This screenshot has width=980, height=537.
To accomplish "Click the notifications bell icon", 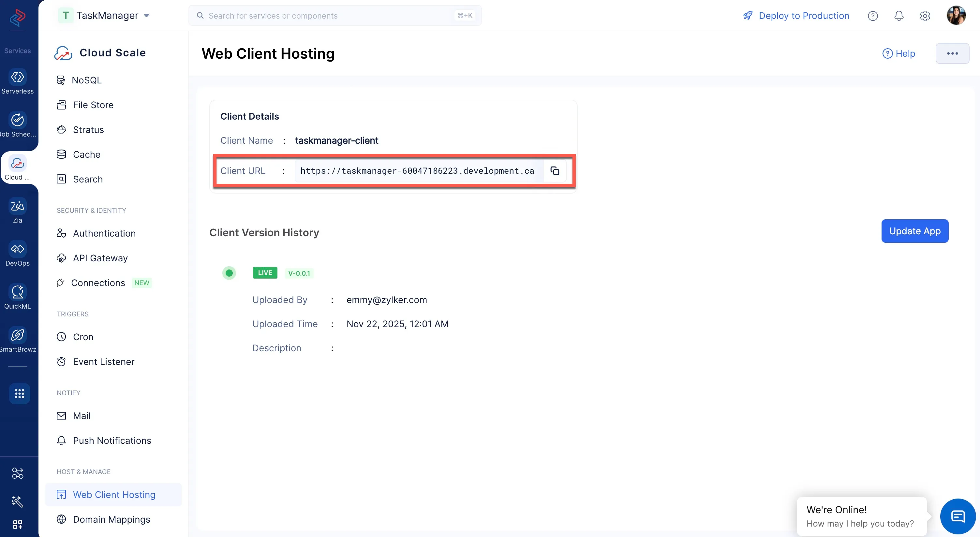I will click(898, 16).
